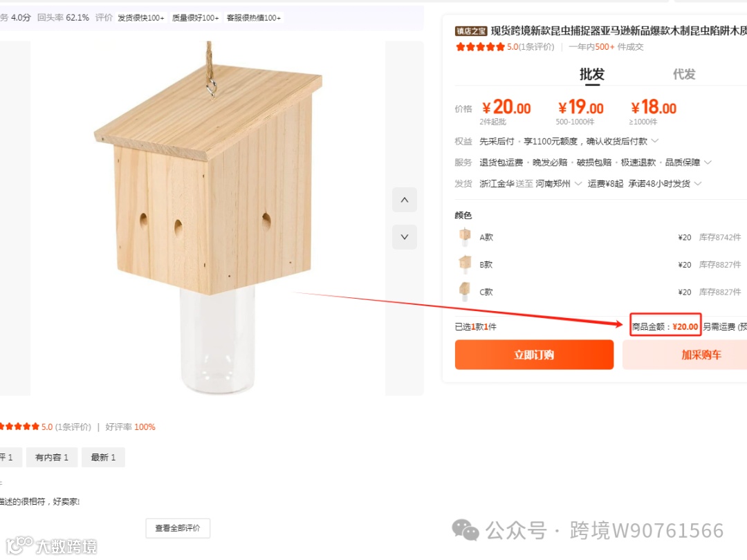Filter reviews by 有内容 1

tap(52, 457)
